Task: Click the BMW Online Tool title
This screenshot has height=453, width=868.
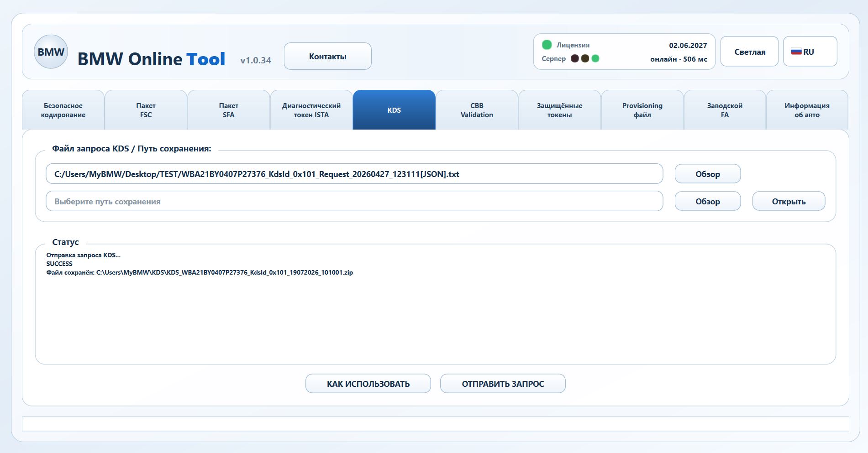Action: (x=151, y=59)
